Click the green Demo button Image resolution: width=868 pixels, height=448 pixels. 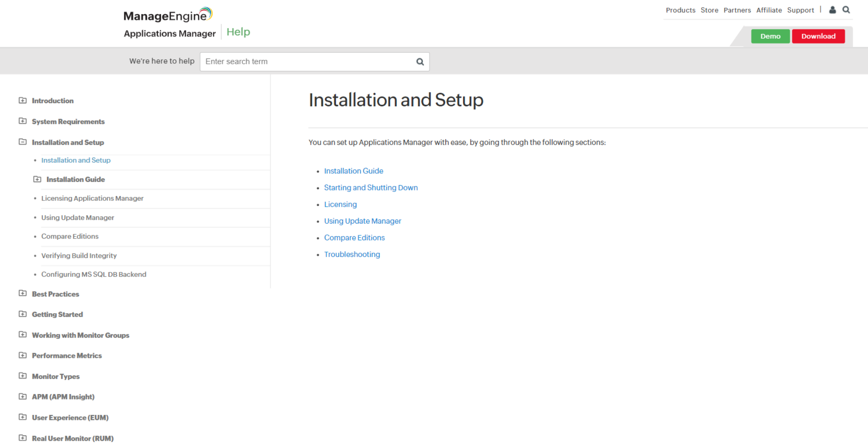770,36
